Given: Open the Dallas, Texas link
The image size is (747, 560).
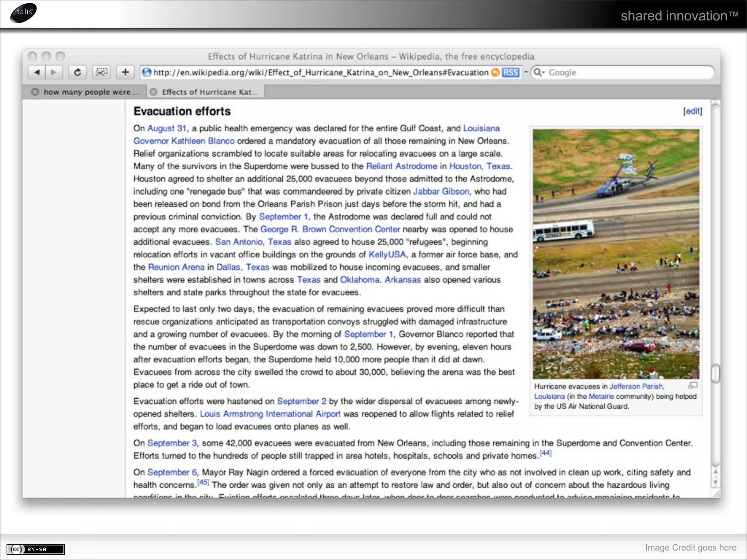Looking at the screenshot, I should pyautogui.click(x=243, y=267).
